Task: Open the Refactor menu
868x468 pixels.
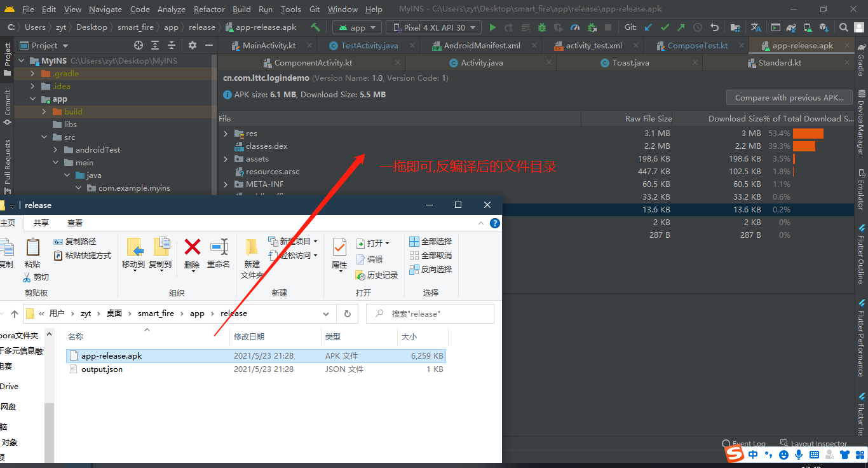Action: click(209, 9)
